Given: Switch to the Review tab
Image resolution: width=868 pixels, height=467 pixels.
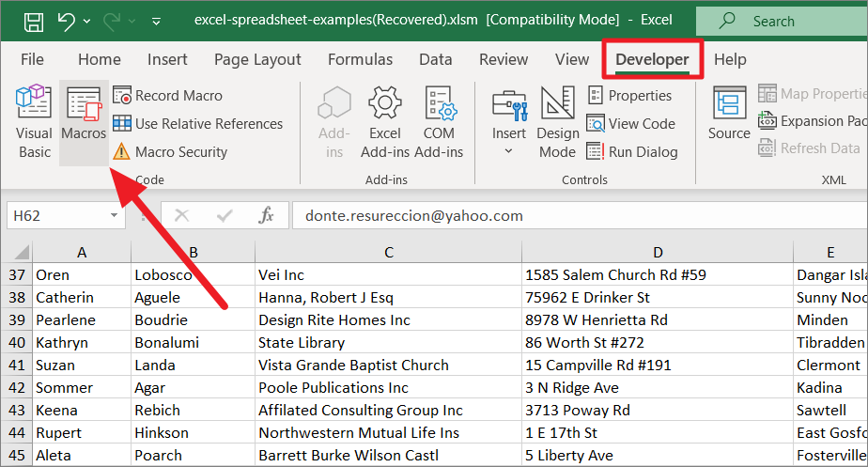Looking at the screenshot, I should 504,59.
